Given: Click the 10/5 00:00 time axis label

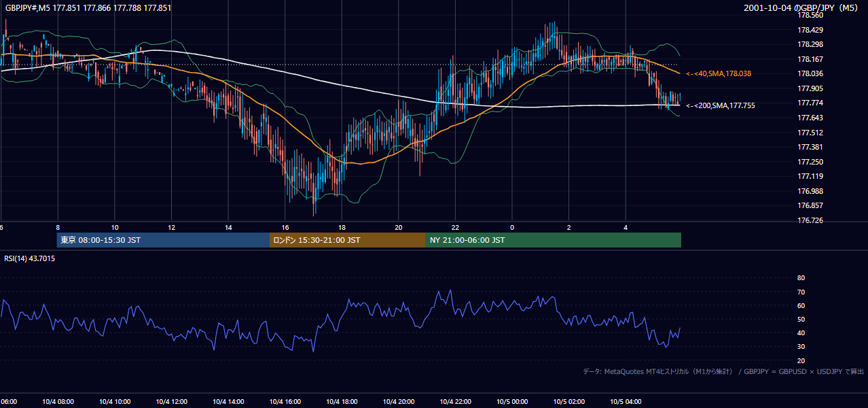Looking at the screenshot, I should (511, 402).
